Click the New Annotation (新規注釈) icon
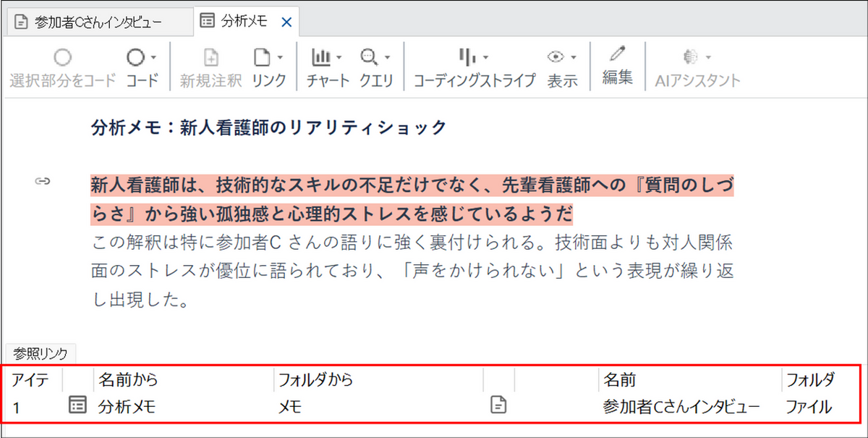 (x=210, y=57)
